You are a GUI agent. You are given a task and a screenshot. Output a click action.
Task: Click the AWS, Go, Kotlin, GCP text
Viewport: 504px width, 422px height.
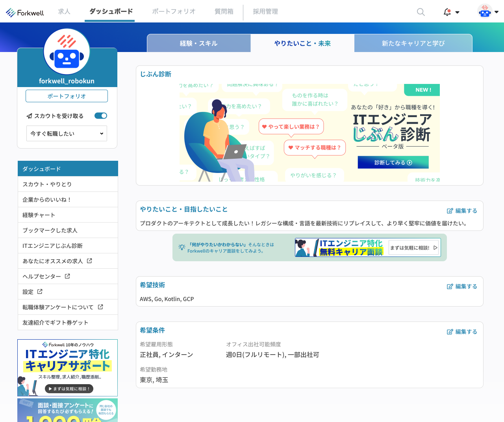tap(167, 299)
